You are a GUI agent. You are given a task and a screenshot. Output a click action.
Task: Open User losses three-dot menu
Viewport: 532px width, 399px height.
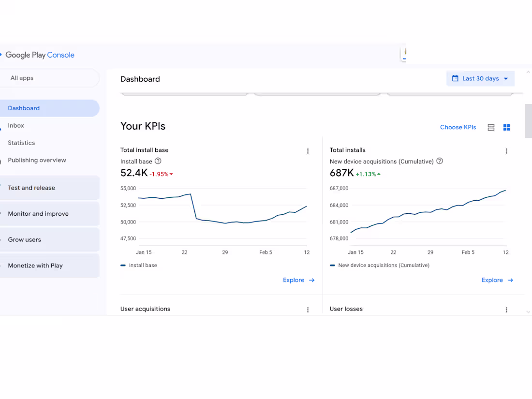(x=506, y=310)
